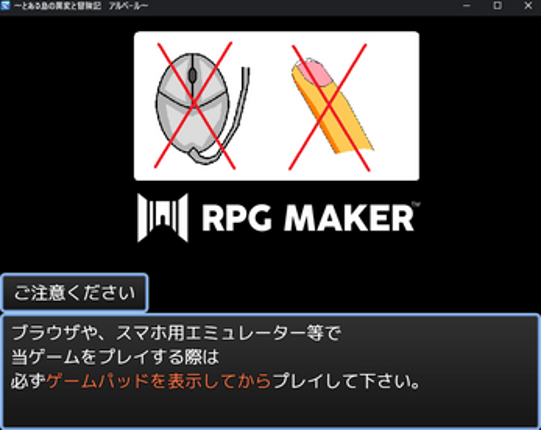Click the ご注意ください name box

pos(75,293)
